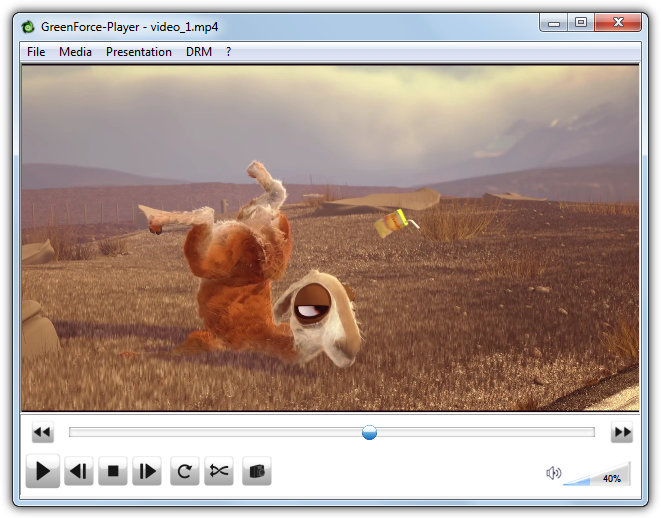Mute audio via the speaker icon
The width and height of the screenshot is (661, 518).
pos(554,473)
